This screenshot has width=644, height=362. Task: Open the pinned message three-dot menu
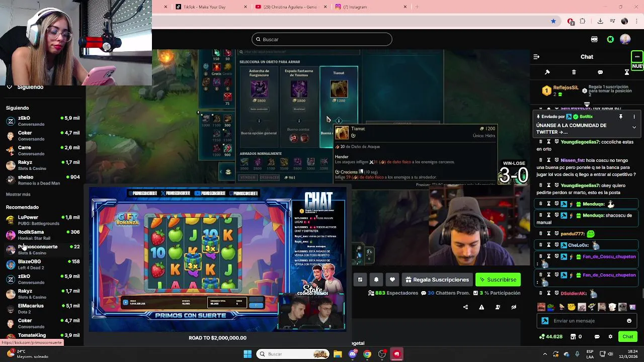(x=634, y=117)
